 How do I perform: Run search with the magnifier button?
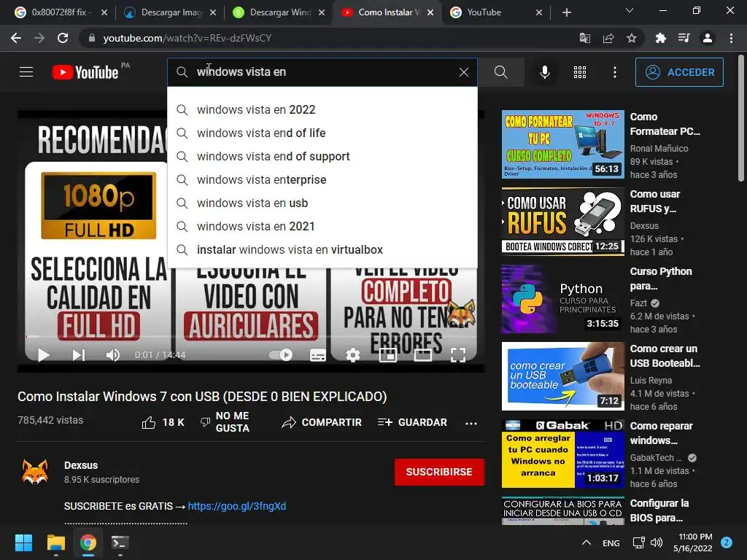[500, 72]
